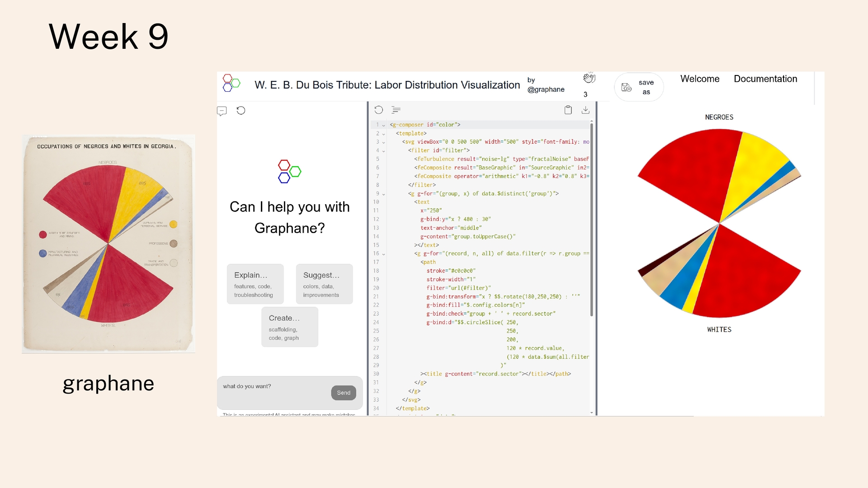Click the Suggest colors suggestion card
The height and width of the screenshot is (488, 868).
(x=324, y=284)
